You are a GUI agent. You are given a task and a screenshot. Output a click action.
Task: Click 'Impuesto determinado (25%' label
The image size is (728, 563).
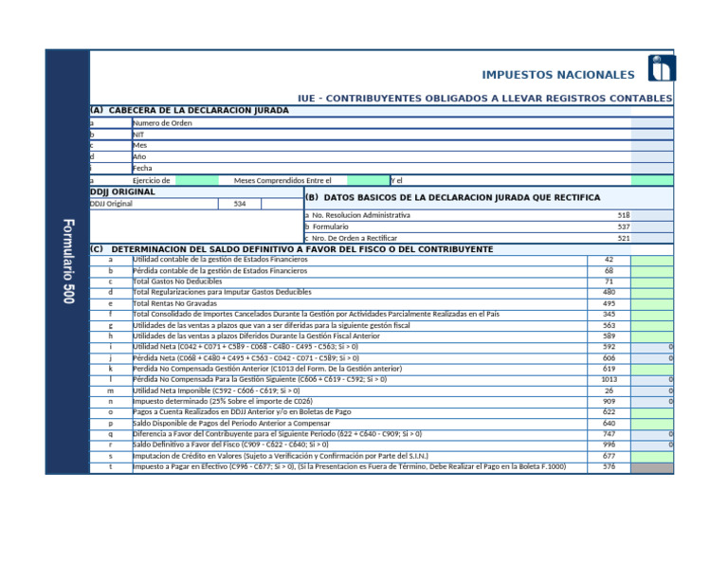tap(223, 402)
